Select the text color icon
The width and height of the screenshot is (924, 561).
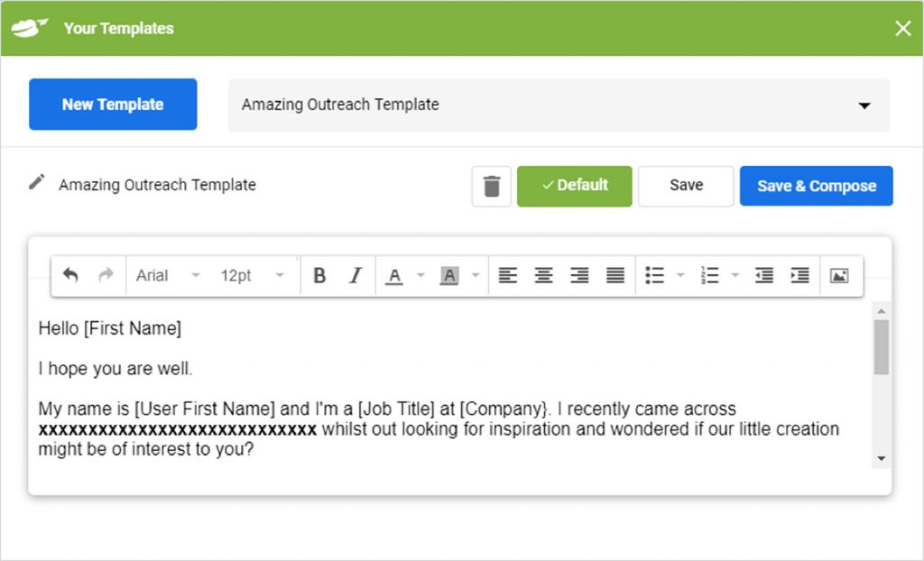coord(396,275)
